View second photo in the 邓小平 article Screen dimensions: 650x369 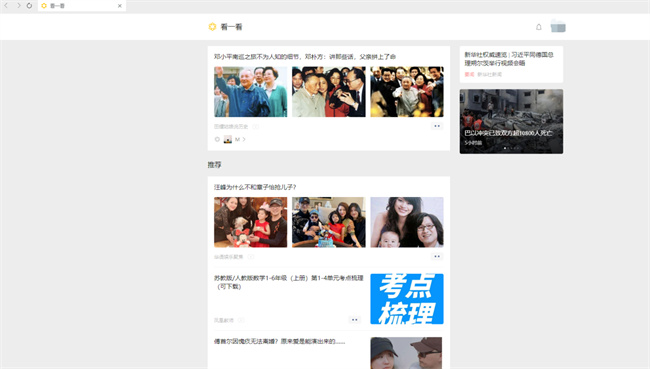click(x=329, y=92)
